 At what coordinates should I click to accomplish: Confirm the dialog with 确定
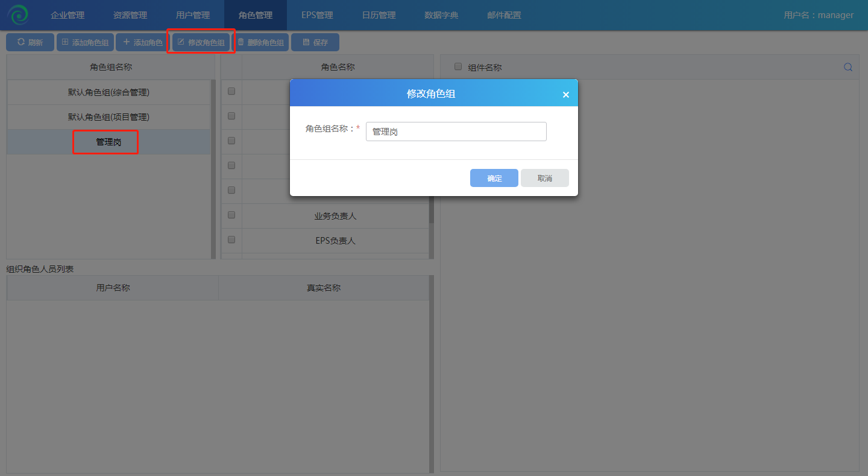[494, 178]
